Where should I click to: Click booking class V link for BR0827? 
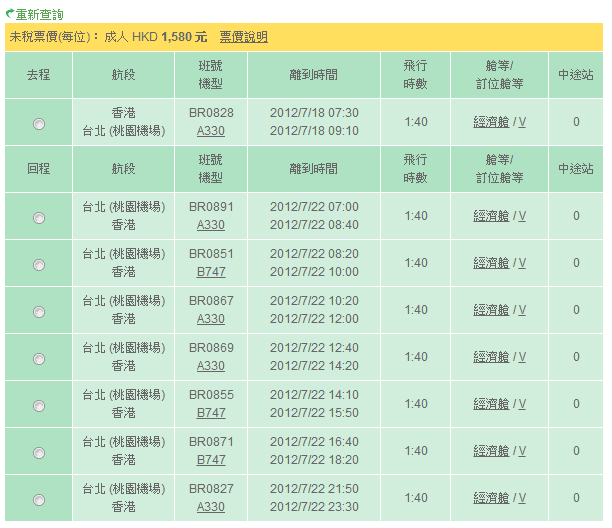522,498
